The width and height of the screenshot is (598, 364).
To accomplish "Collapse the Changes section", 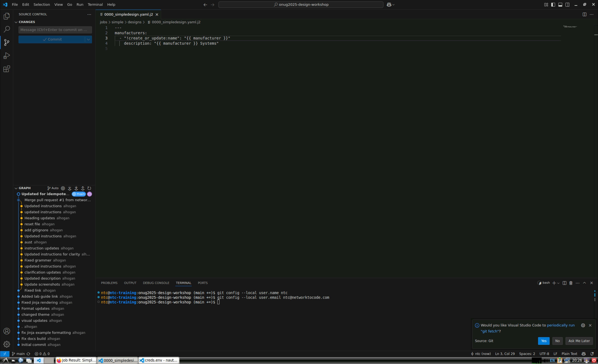I will click(x=16, y=22).
